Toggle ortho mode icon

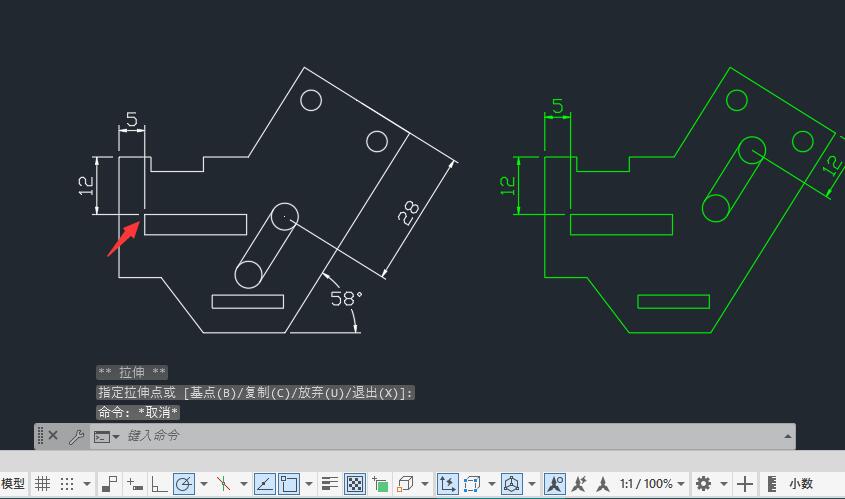159,484
